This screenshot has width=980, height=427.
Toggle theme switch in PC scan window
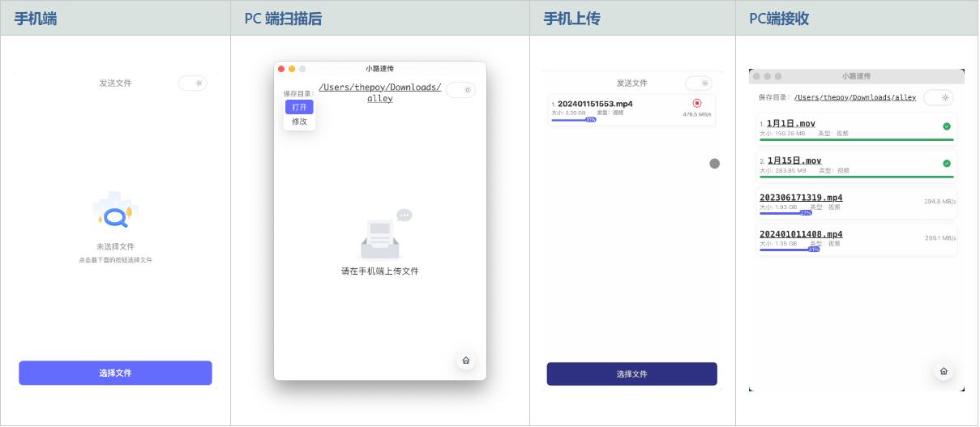[x=460, y=90]
